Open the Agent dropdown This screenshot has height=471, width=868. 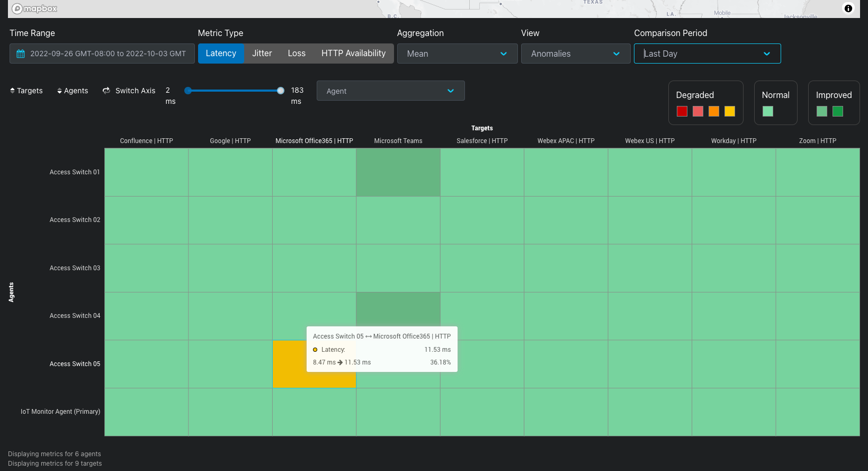point(390,91)
